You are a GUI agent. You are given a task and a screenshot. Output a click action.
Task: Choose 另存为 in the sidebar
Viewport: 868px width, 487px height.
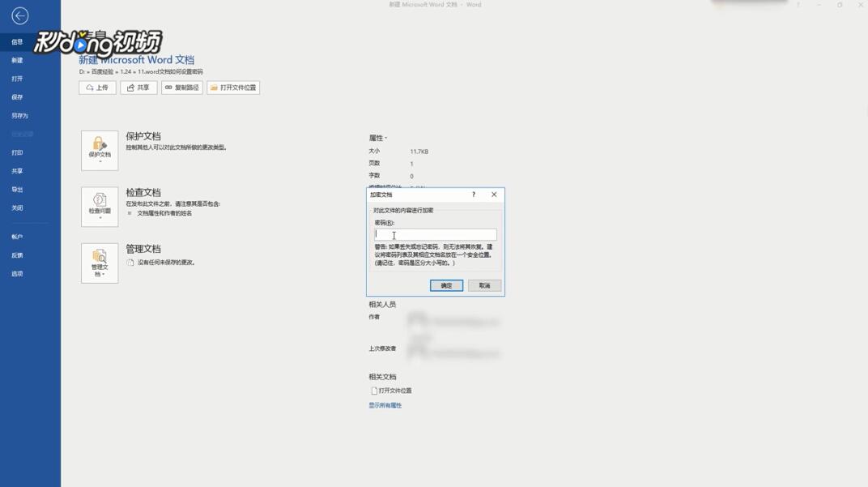tap(19, 116)
